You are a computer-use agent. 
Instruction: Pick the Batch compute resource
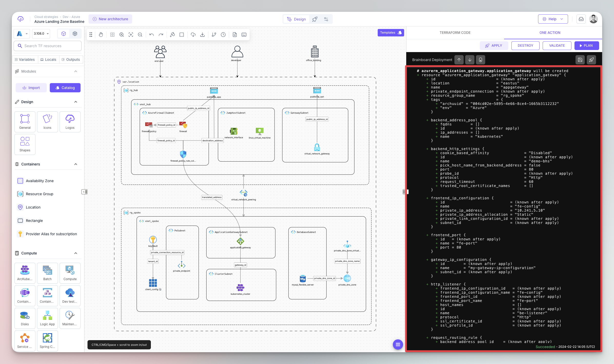pos(47,273)
